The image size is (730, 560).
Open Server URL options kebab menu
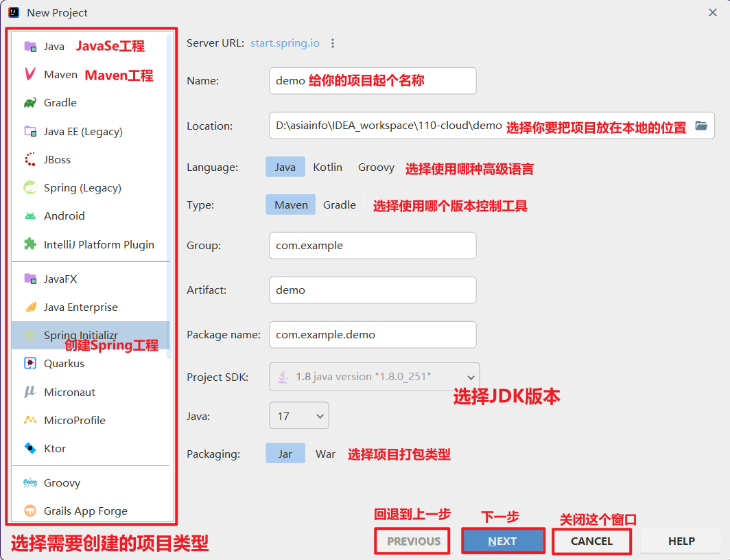(332, 43)
